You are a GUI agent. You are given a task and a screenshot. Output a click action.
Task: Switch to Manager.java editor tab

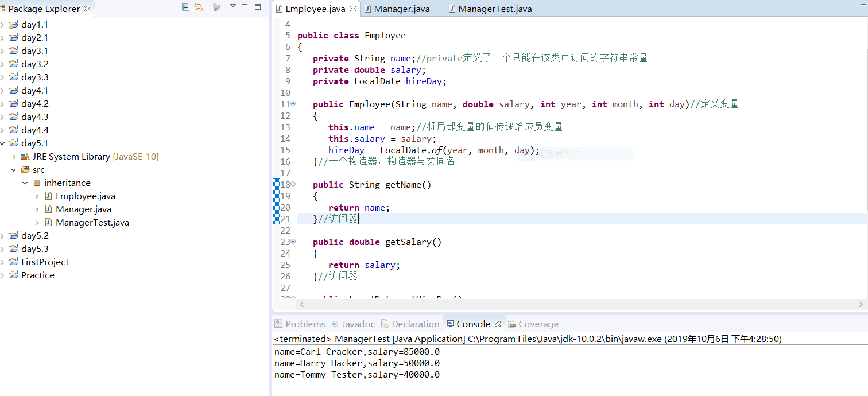click(x=401, y=9)
